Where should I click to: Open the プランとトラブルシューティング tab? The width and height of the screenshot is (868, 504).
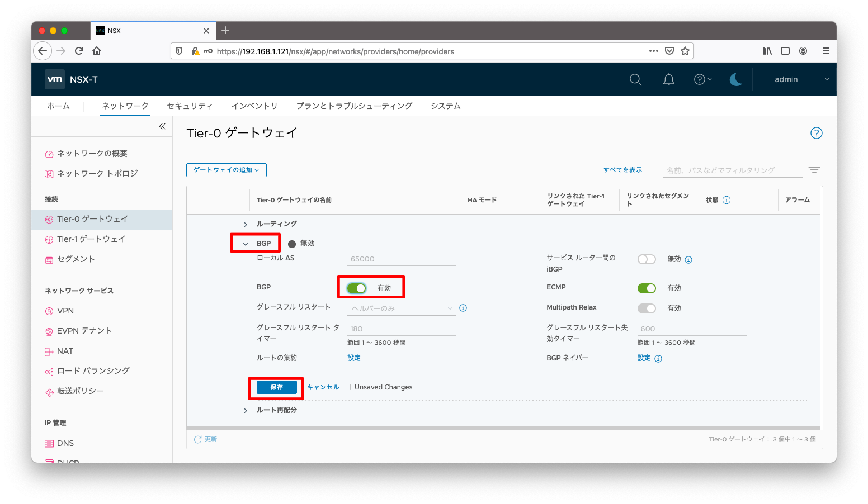(355, 106)
